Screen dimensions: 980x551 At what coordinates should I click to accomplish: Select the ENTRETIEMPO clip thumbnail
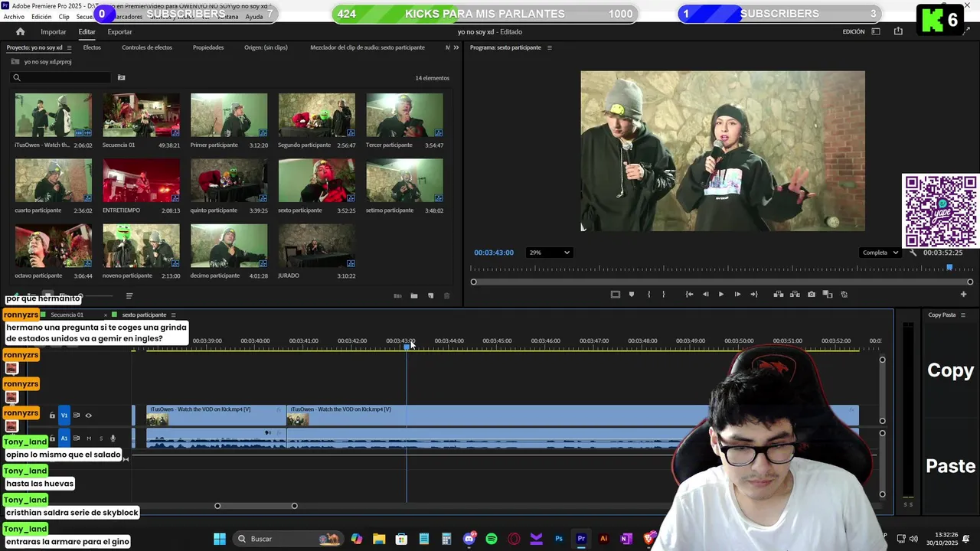(x=142, y=181)
